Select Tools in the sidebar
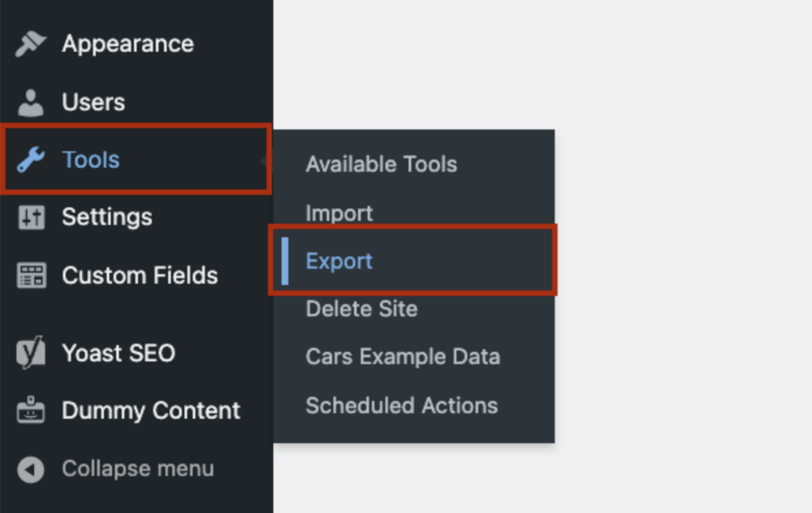The height and width of the screenshot is (513, 812). click(x=90, y=159)
